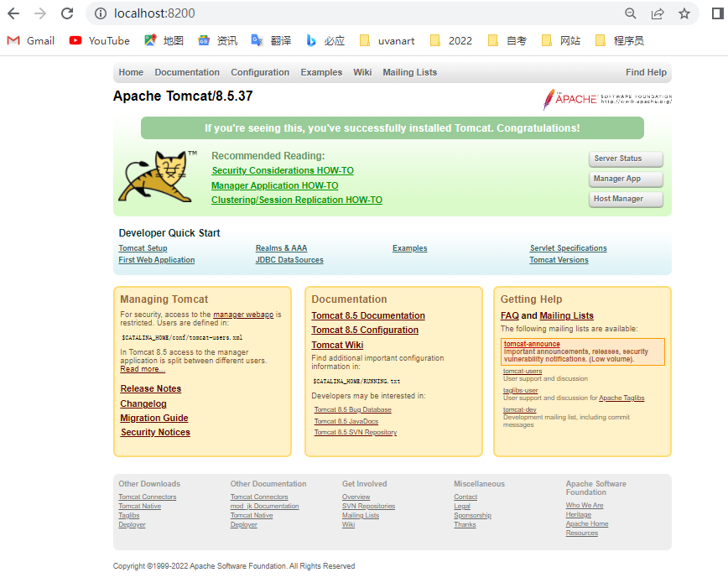Open the 翻译 translate bookmark

click(271, 41)
